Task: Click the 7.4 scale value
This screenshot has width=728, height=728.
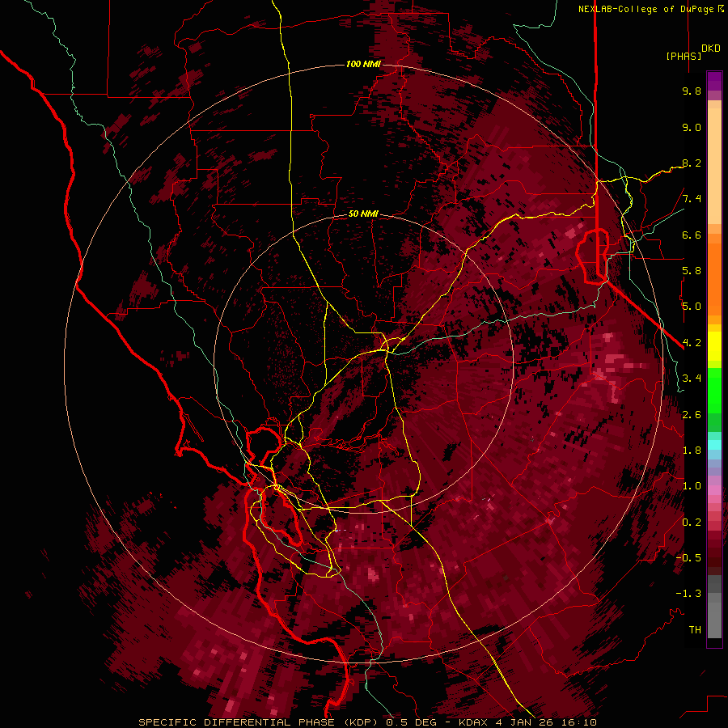Action: pos(692,199)
